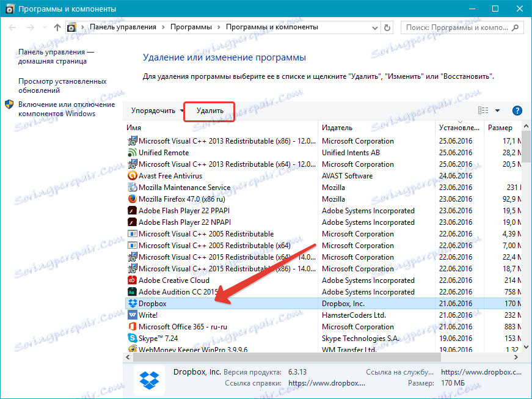The image size is (532, 399).
Task: Select Adobe Flash Player 22 NPAPI icon
Action: coord(132,222)
